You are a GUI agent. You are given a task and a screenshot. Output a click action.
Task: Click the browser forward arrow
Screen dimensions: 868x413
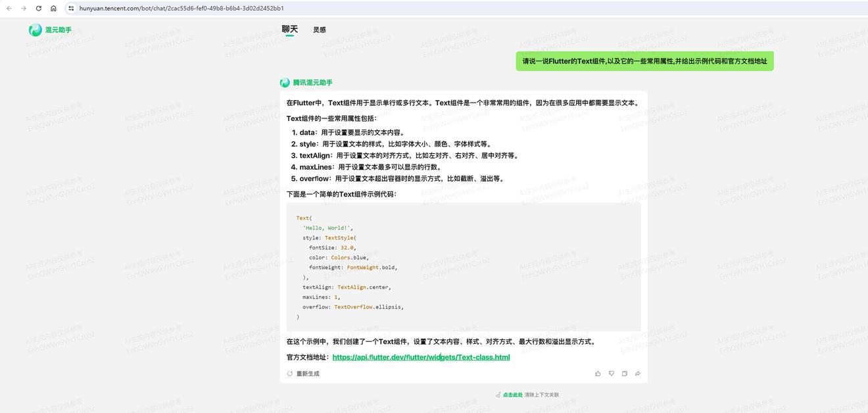24,9
